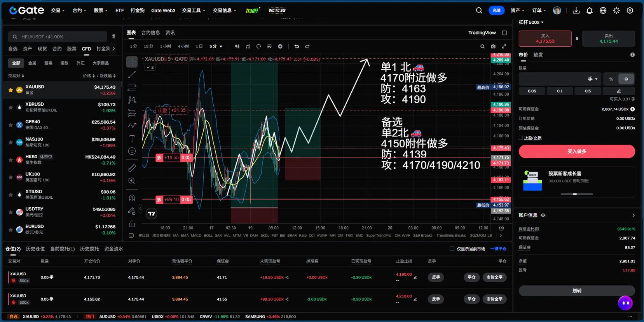Click the undo arrow in chart toolbar
644x322 pixels.
(x=297, y=46)
